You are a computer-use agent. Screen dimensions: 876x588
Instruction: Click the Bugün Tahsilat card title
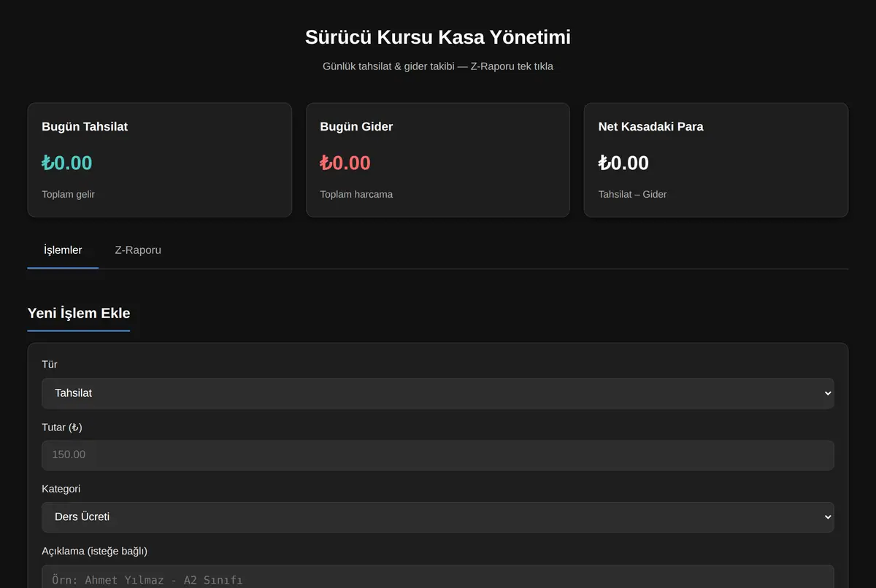point(85,127)
